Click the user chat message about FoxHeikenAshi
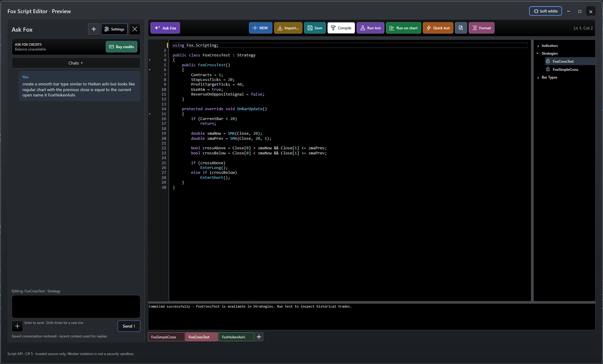The image size is (603, 364). pyautogui.click(x=79, y=86)
